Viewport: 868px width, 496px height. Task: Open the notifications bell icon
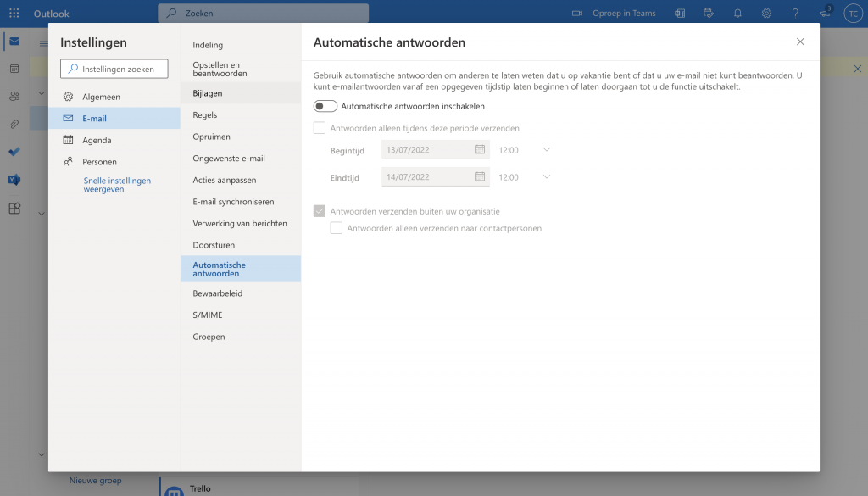click(x=737, y=14)
